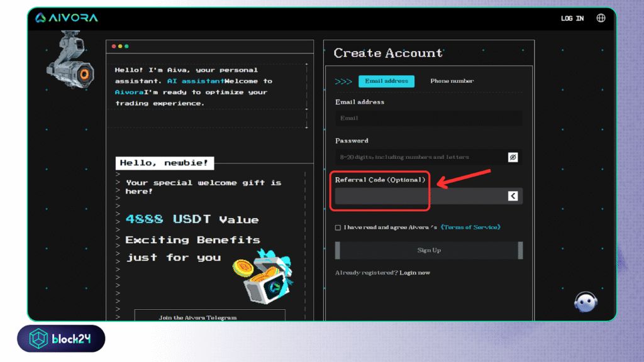The width and height of the screenshot is (644, 362).
Task: Collapse the Referral Code field arrow
Action: click(x=513, y=196)
